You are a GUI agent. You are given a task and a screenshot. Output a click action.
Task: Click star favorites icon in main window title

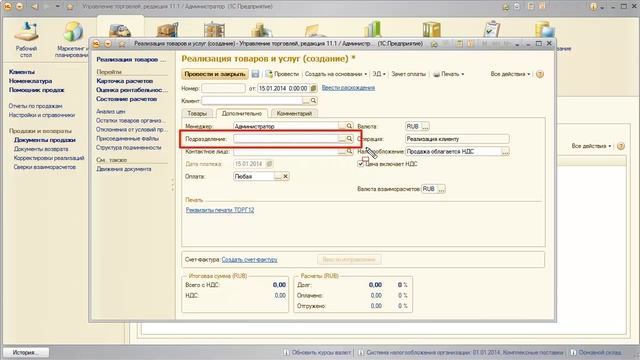tap(70, 7)
